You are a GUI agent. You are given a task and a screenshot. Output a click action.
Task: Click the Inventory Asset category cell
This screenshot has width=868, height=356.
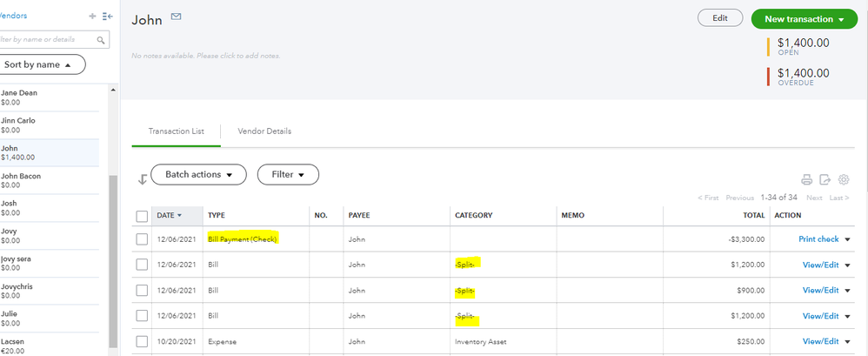point(480,341)
